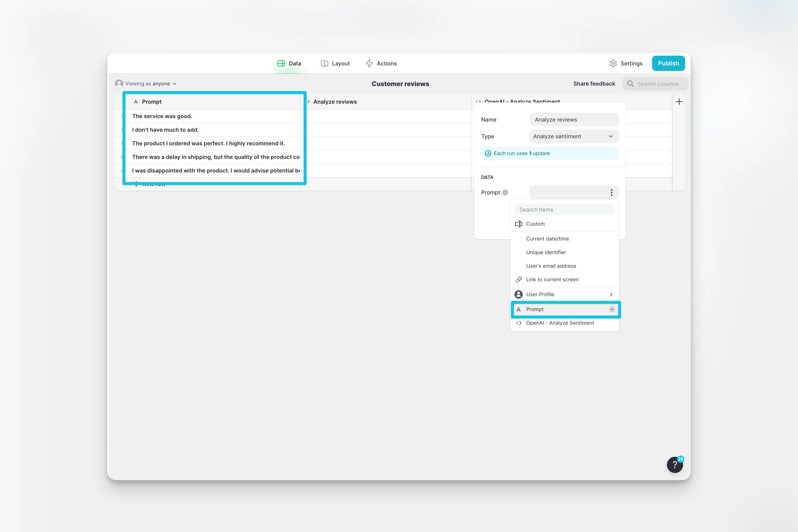Choose Unique identifier option
Screen dimensions: 798x532
[546, 252]
